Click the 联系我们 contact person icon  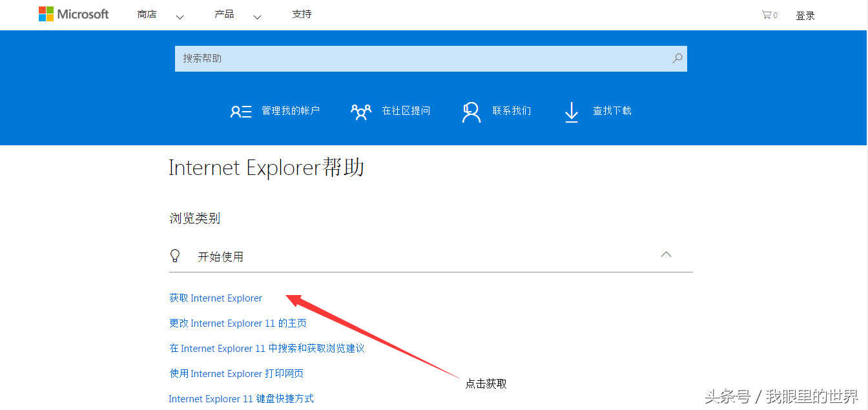(471, 112)
